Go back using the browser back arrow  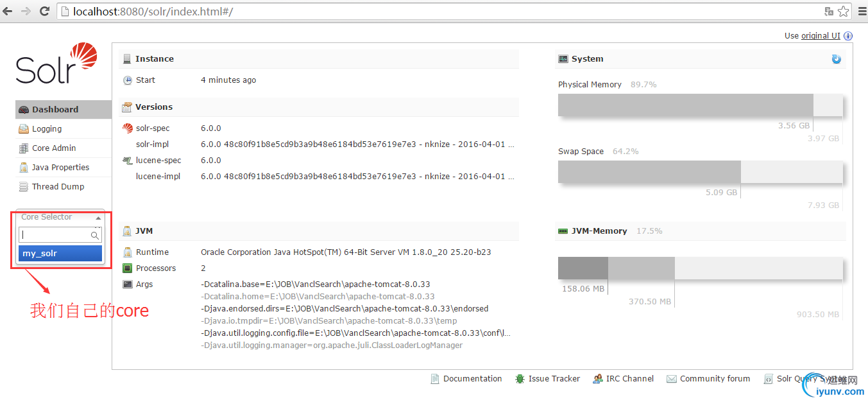tap(9, 11)
